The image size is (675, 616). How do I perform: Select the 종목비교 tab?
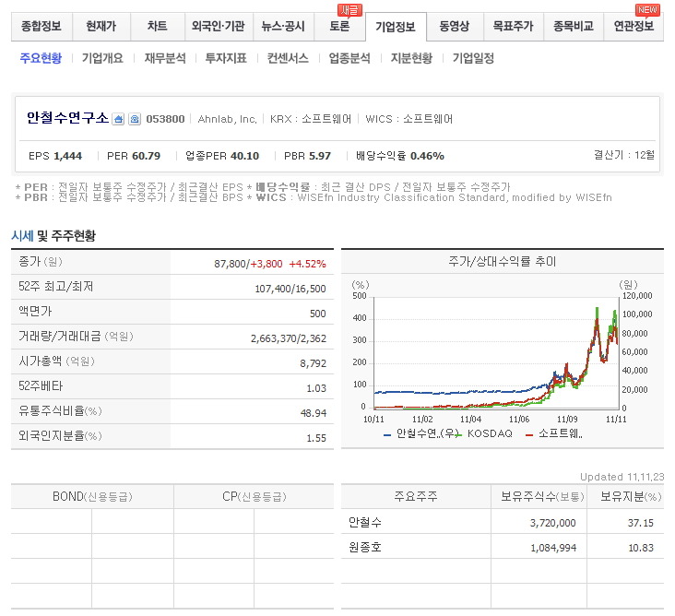tap(573, 27)
